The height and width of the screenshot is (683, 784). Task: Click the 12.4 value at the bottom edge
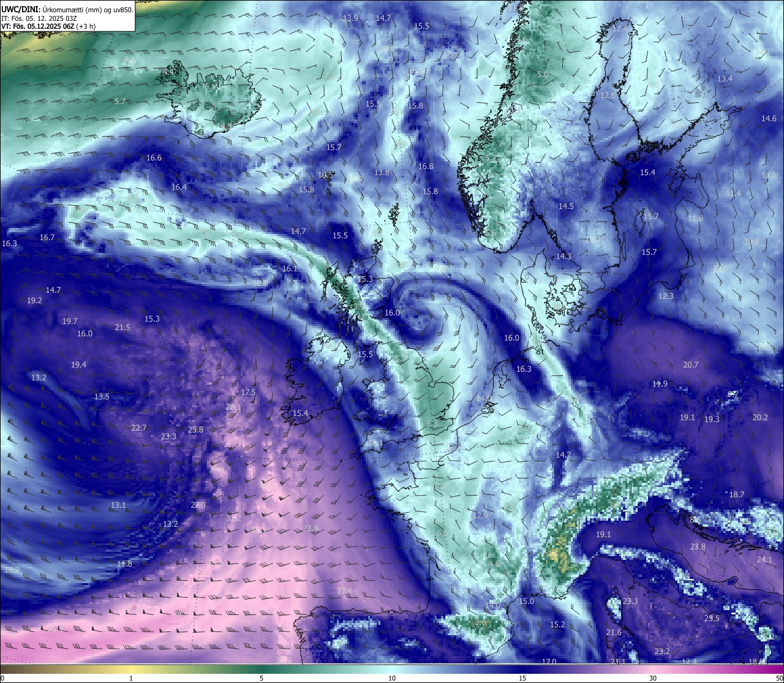689,662
